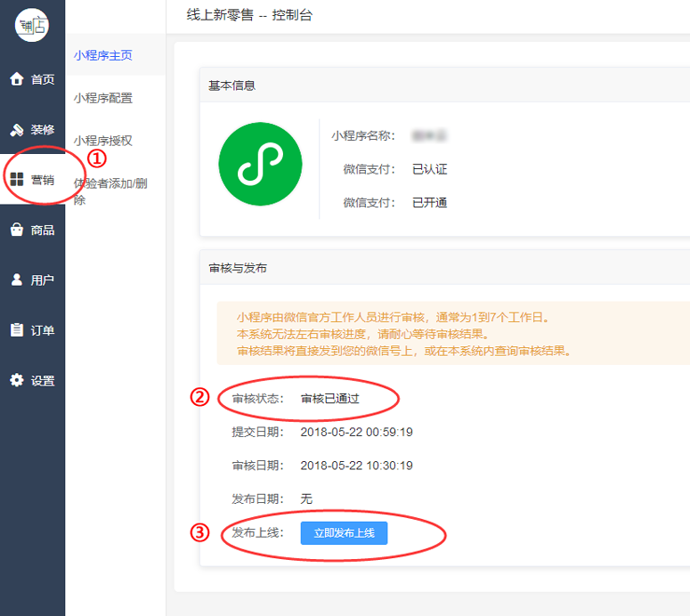Open 设置 via the gear icon
The image size is (690, 616).
pos(16,380)
